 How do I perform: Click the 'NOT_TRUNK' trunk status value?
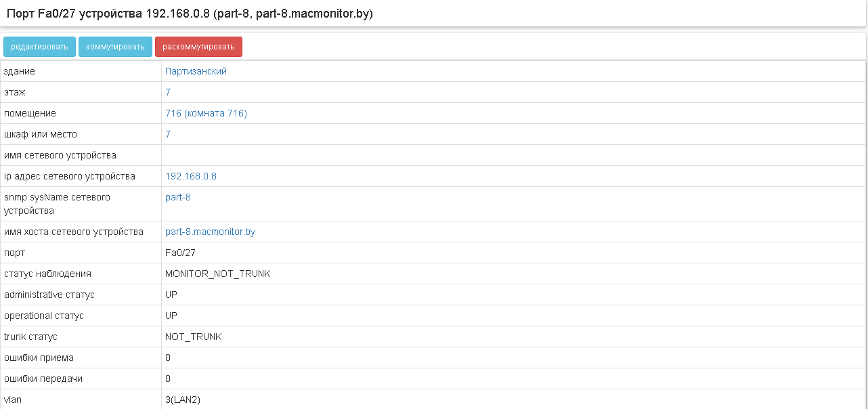pos(193,337)
